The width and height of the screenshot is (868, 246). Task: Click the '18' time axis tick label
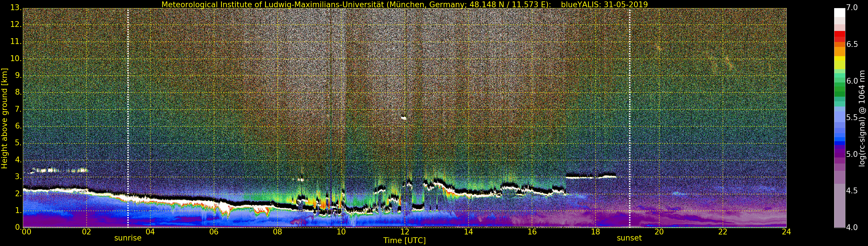point(596,232)
